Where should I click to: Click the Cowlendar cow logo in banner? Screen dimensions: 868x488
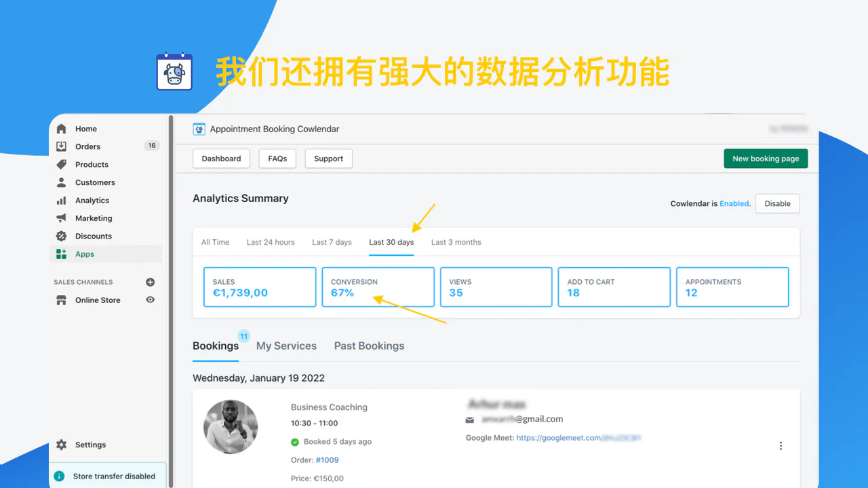174,71
